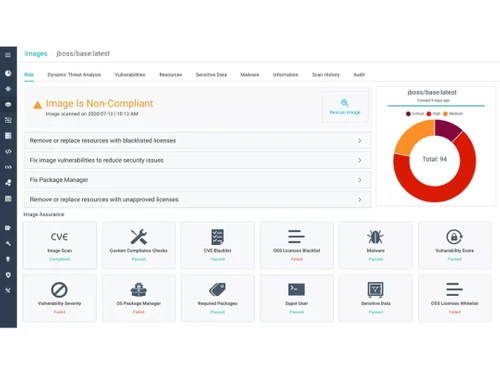Open the CVE Blacklist checklist card
This screenshot has height=375, width=500.
click(x=218, y=245)
